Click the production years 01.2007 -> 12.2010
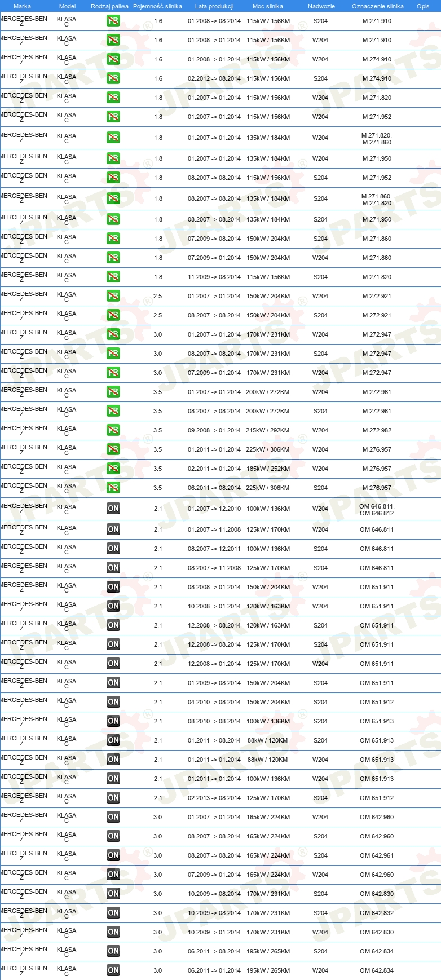 point(214,509)
